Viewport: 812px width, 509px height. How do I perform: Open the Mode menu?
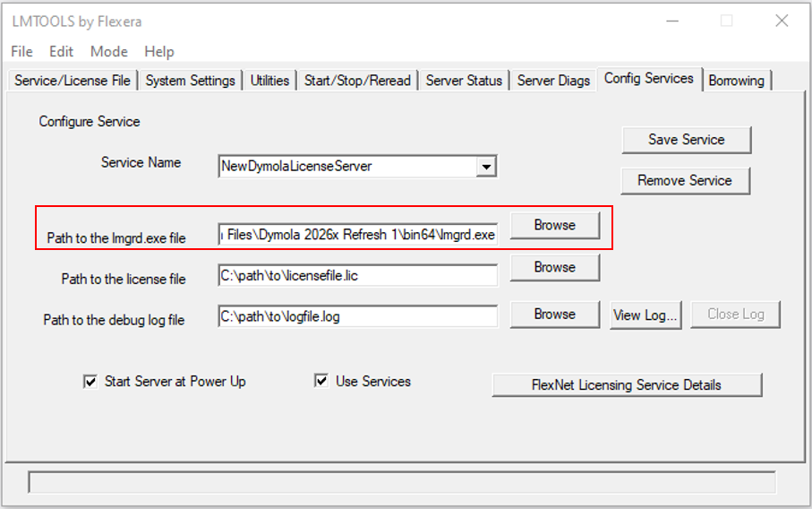[109, 52]
